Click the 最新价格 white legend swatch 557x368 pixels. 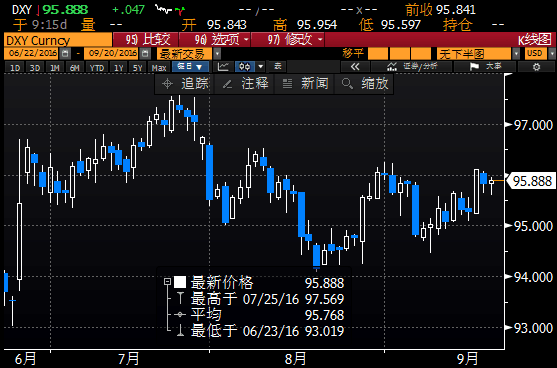pos(180,282)
